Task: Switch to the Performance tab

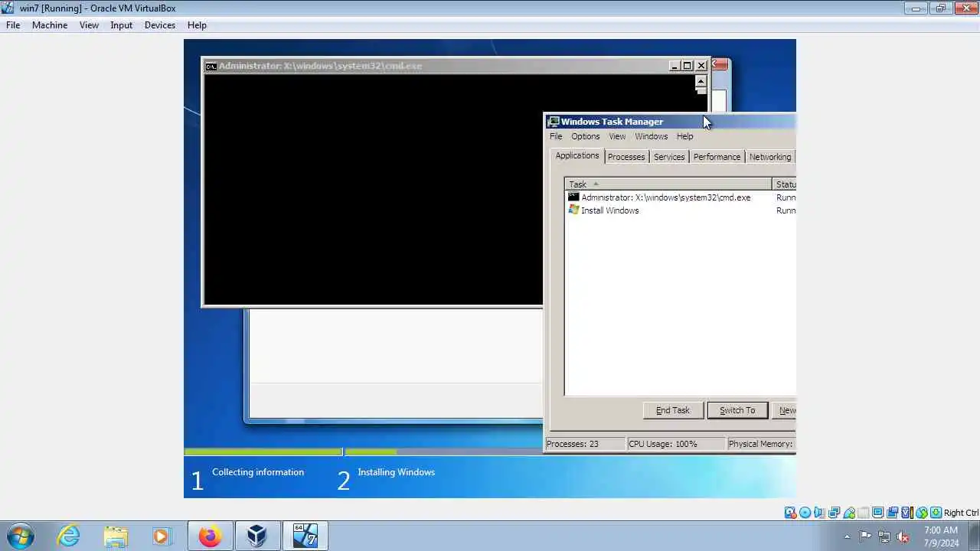Action: click(717, 157)
